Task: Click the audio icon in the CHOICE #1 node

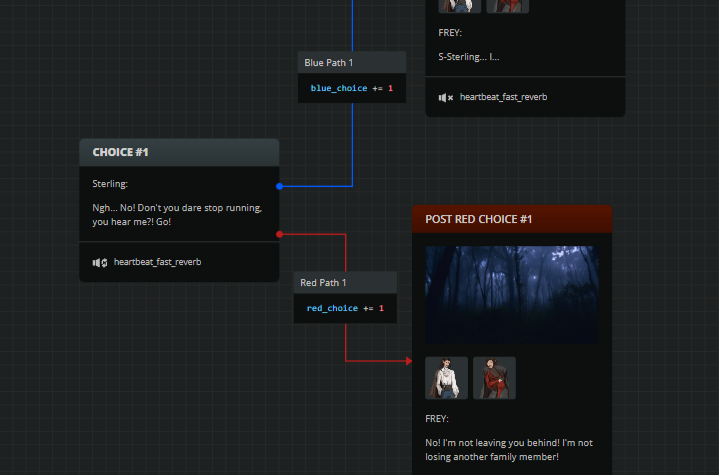Action: pos(100,262)
